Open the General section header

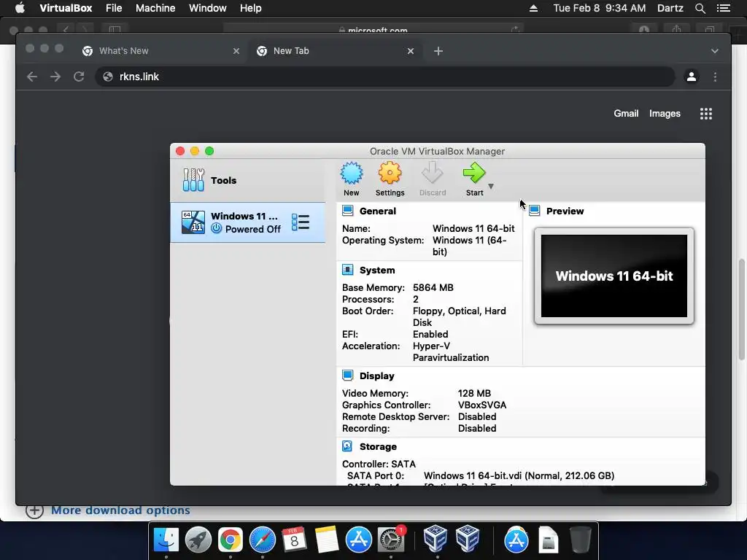[x=377, y=211]
